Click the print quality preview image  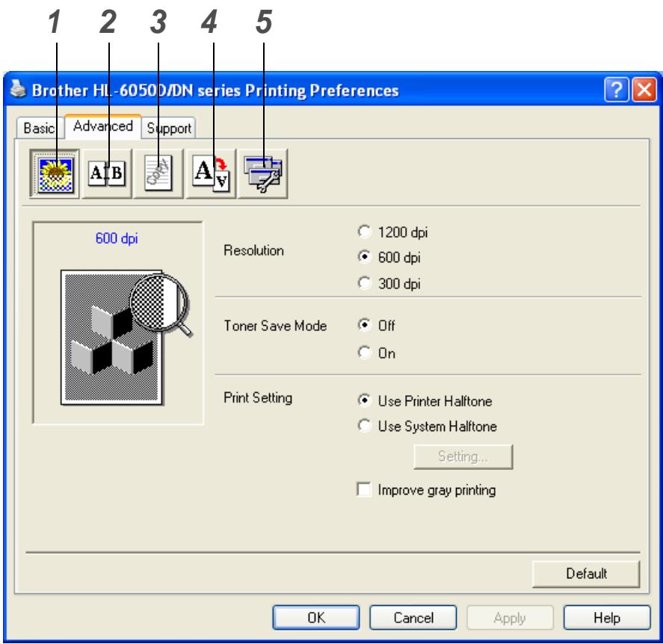(127, 338)
